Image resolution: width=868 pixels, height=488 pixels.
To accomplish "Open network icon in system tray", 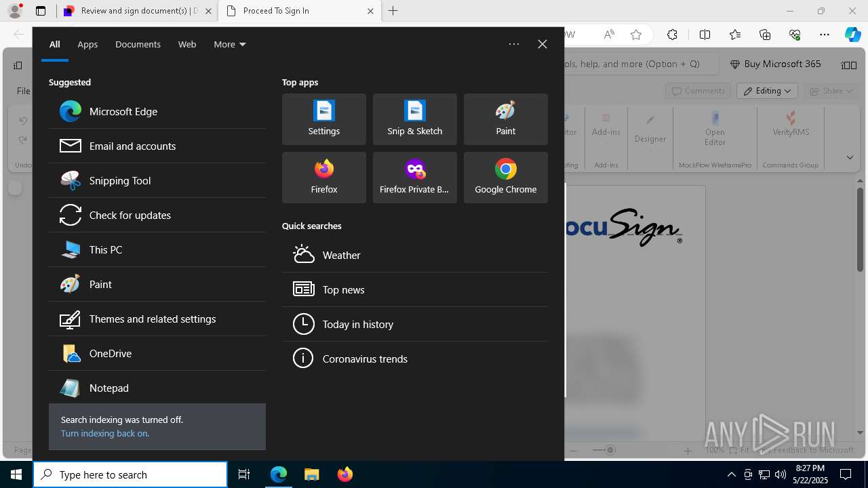I will (764, 474).
